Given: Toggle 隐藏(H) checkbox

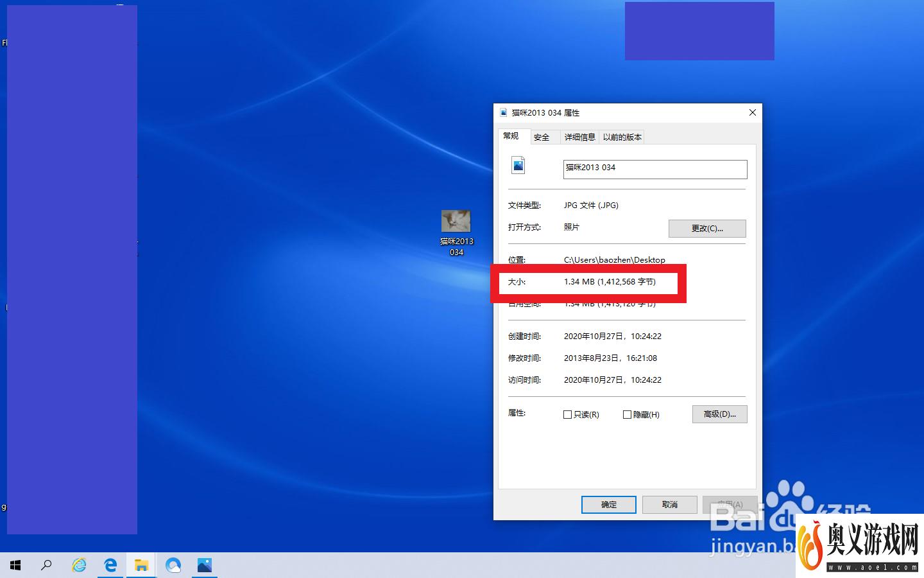Looking at the screenshot, I should pos(627,415).
